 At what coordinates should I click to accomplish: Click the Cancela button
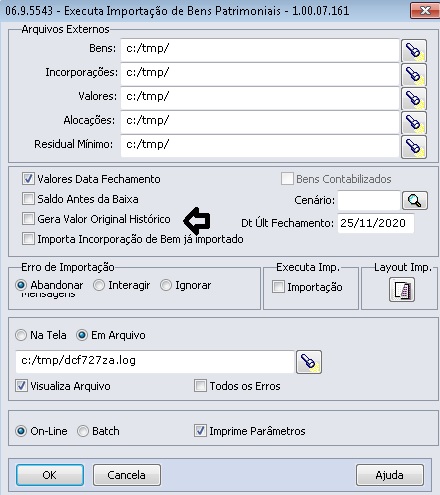point(127,475)
